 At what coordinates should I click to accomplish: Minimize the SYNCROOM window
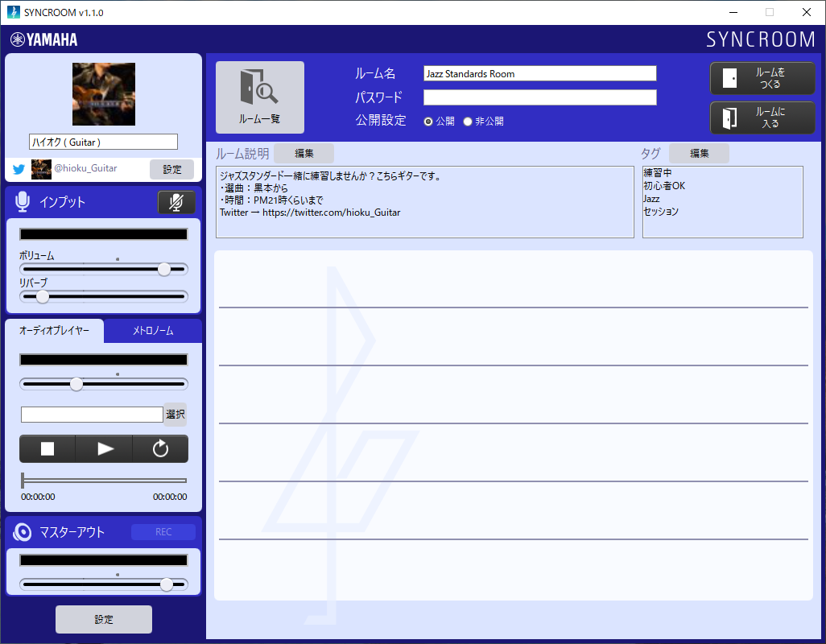click(x=733, y=12)
